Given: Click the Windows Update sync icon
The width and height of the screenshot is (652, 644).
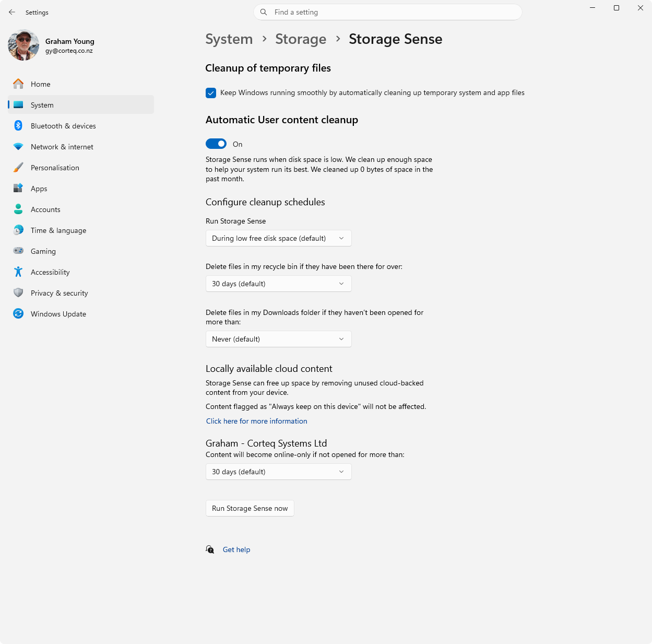Looking at the screenshot, I should [18, 313].
